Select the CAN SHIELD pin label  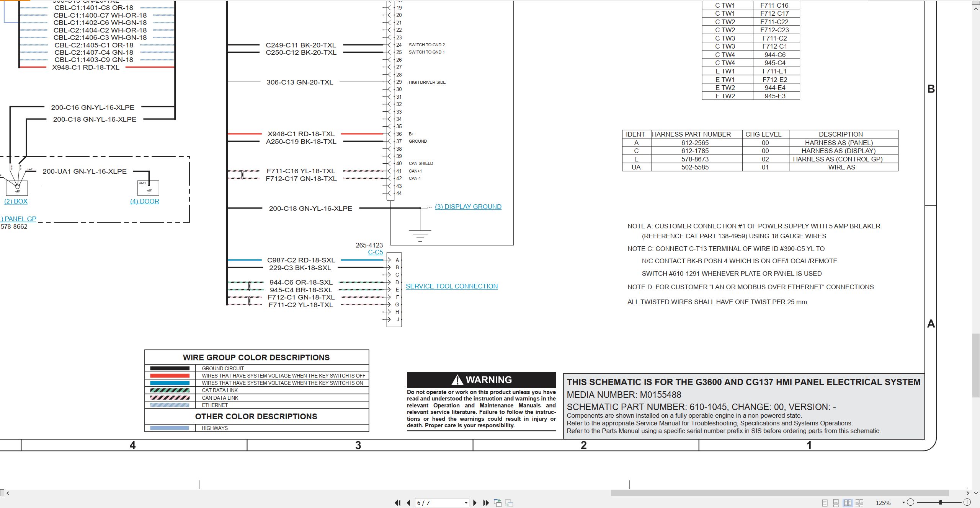[421, 163]
